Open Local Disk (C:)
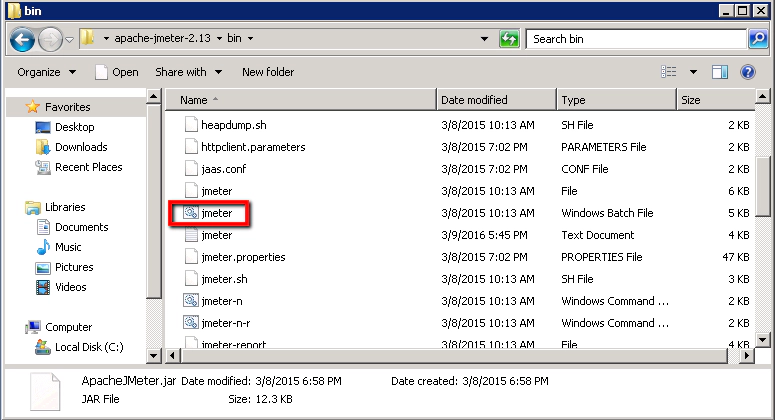The image size is (775, 420). tap(89, 347)
